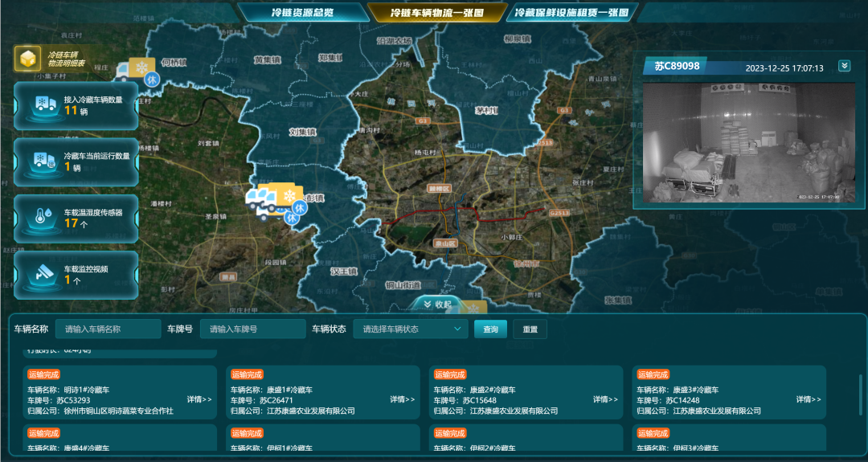Open the 冷链车辆物流明细表 box icon
This screenshot has height=462, width=868.
[27, 59]
